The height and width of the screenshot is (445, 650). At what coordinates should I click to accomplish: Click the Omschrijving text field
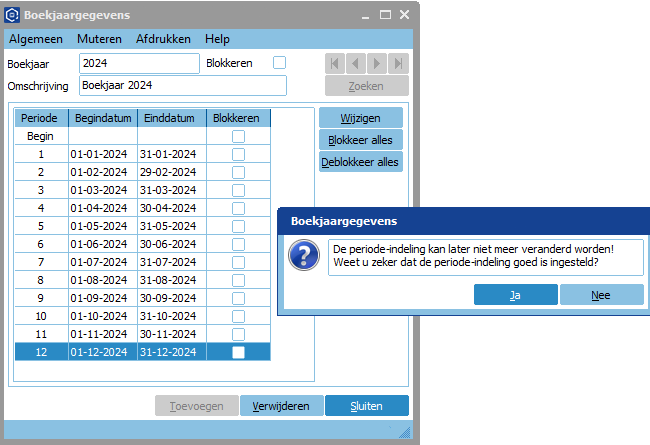click(182, 86)
